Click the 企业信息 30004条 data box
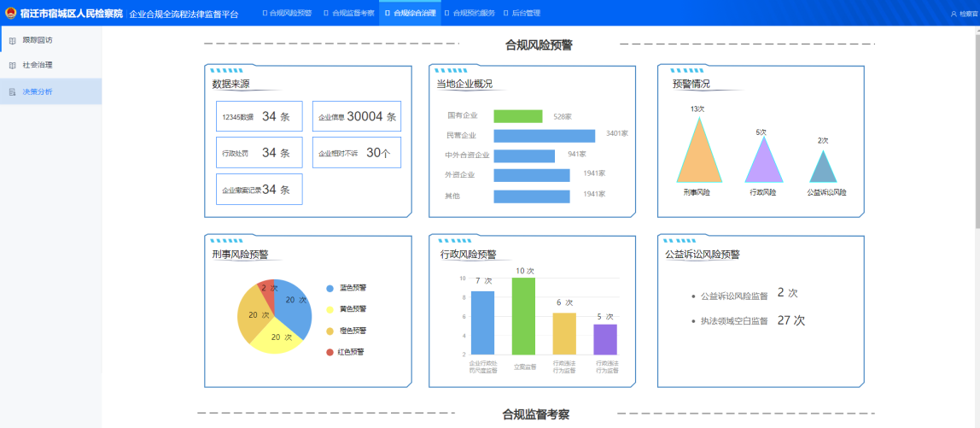The image size is (980, 428). coord(356,117)
